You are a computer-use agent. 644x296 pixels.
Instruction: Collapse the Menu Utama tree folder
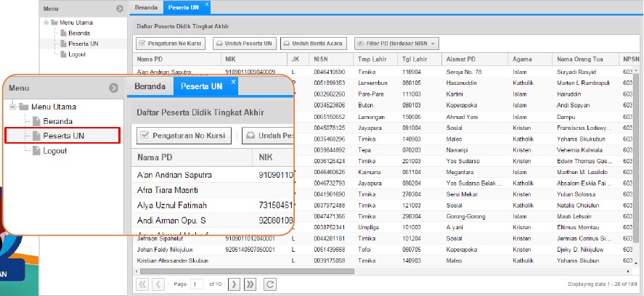click(46, 22)
